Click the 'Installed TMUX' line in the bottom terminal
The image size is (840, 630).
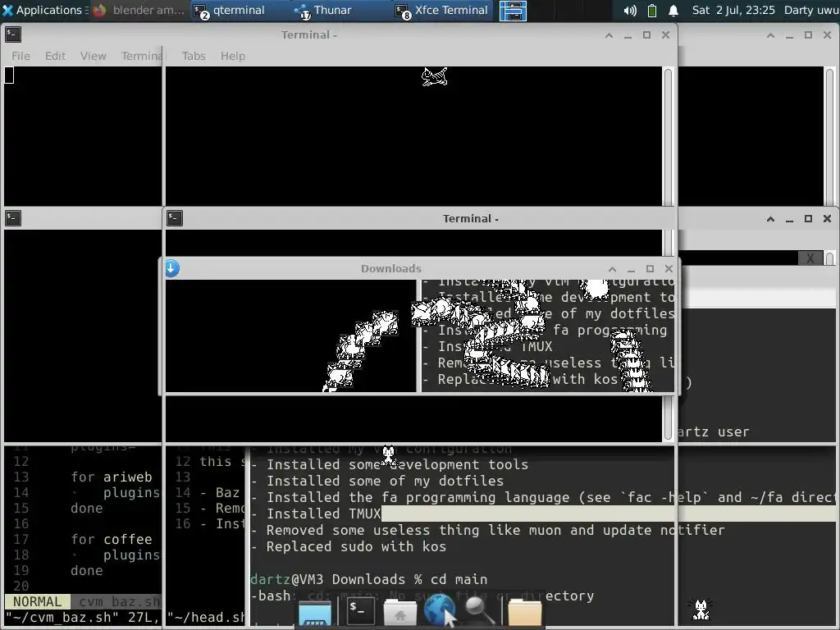323,514
